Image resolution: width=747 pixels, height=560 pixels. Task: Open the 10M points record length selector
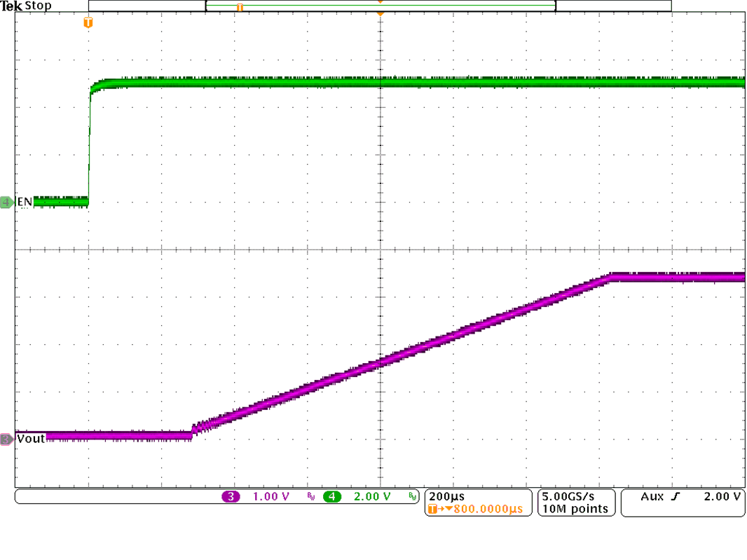click(x=575, y=510)
